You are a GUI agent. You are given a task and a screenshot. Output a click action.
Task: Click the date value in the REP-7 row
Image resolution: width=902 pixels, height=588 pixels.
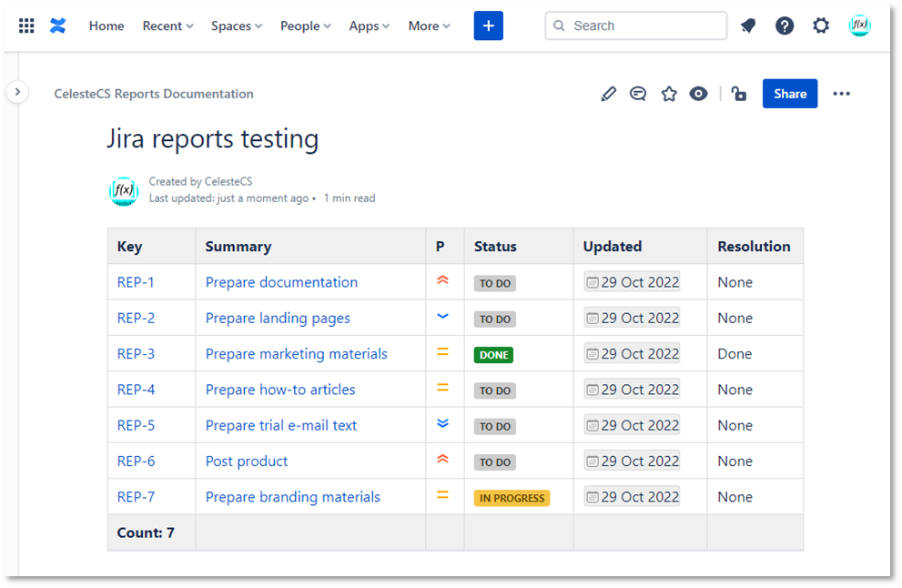click(x=633, y=496)
